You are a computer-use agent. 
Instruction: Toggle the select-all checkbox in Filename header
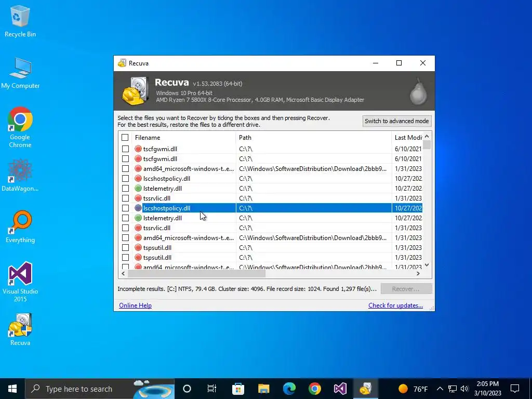pyautogui.click(x=125, y=137)
